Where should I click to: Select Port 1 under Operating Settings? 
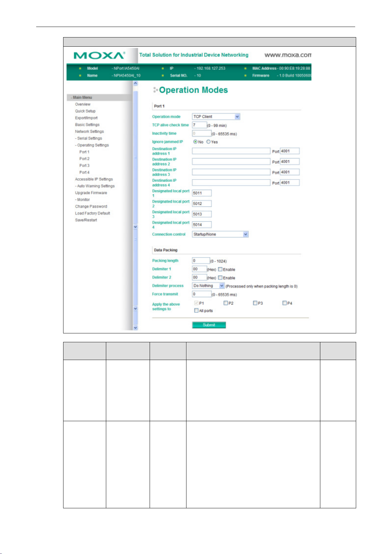[84, 152]
